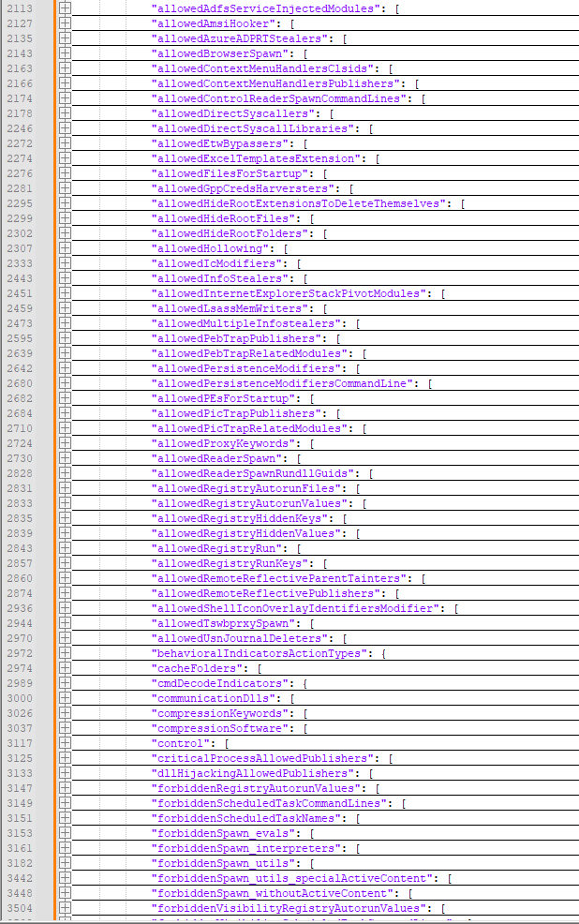The width and height of the screenshot is (579, 924).
Task: Select line number 2113 in the margin
Action: click(20, 8)
